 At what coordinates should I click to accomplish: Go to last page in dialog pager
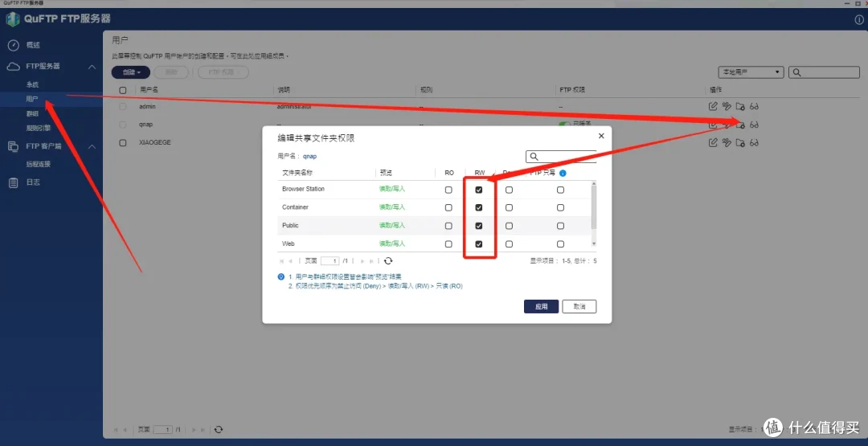pos(371,260)
